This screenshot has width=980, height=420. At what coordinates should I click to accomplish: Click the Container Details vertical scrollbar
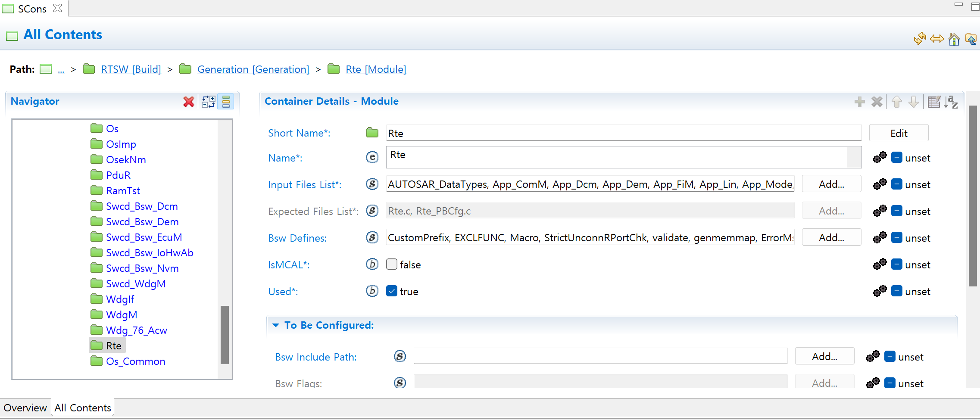pyautogui.click(x=973, y=196)
